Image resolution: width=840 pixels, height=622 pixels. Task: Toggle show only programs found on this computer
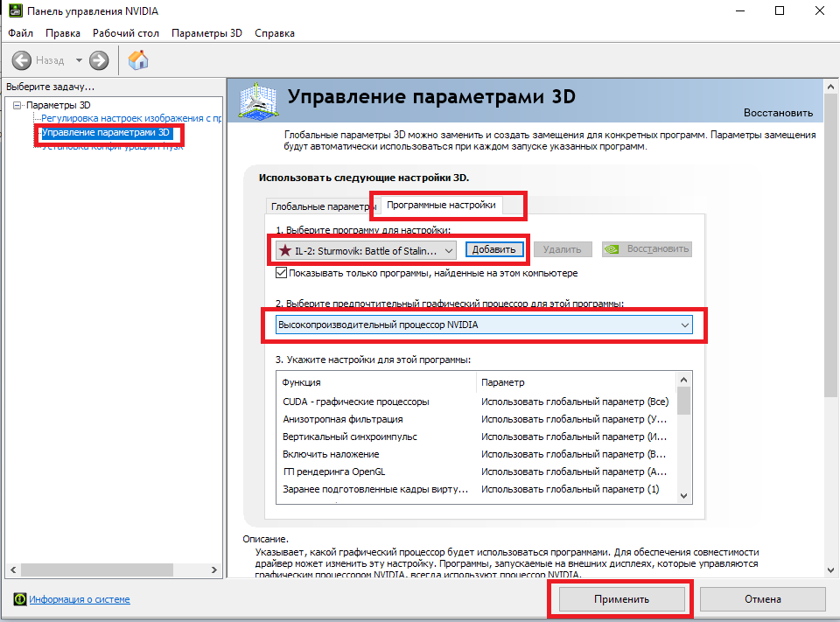tap(281, 273)
